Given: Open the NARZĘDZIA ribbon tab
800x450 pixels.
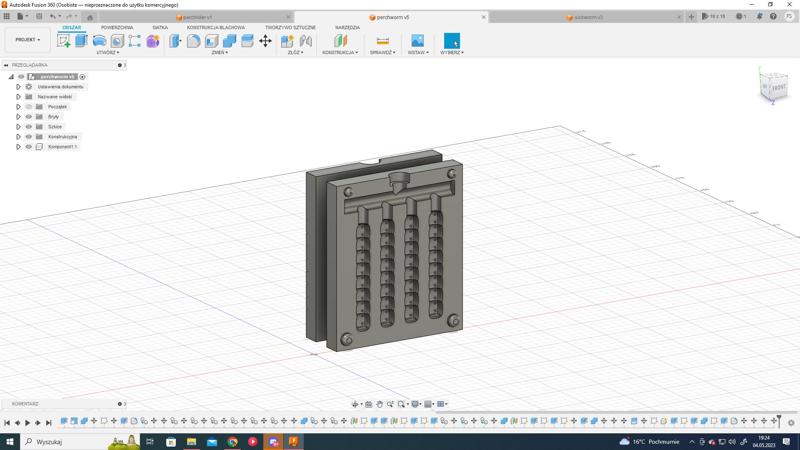Looking at the screenshot, I should click(x=347, y=28).
